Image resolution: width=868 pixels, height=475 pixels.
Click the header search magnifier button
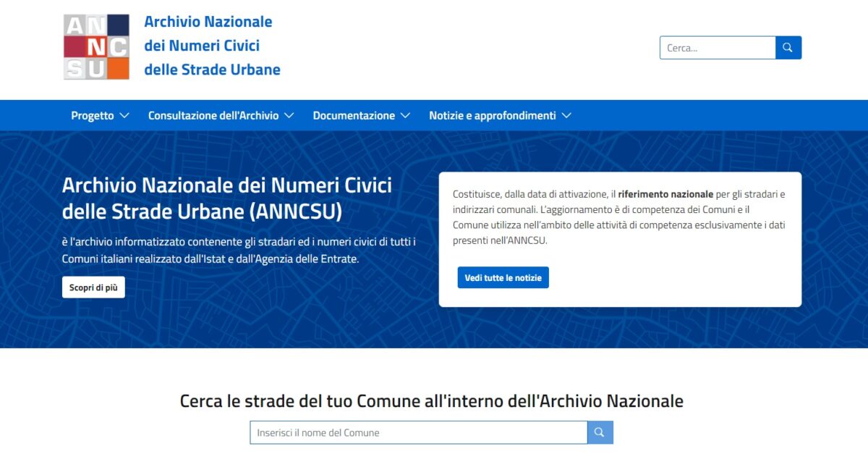(x=788, y=48)
